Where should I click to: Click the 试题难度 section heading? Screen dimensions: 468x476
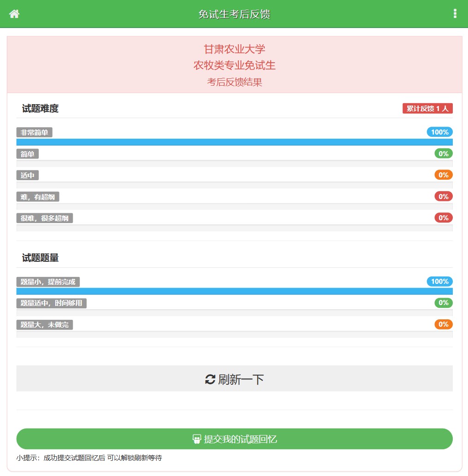tap(40, 108)
